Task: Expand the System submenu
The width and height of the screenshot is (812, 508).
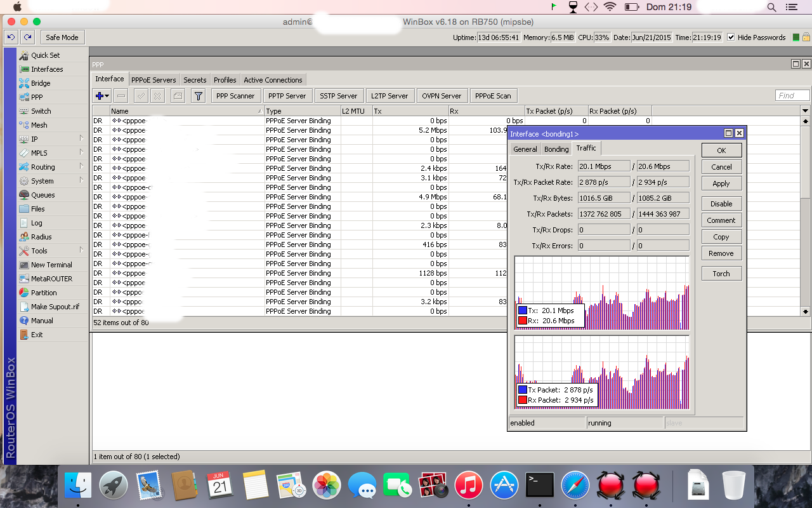Action: pos(53,181)
